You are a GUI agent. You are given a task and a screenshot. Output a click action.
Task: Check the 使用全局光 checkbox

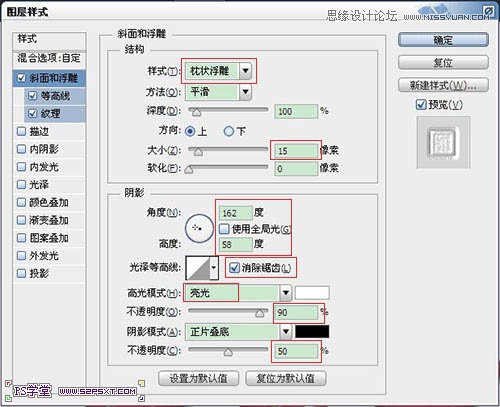224,229
